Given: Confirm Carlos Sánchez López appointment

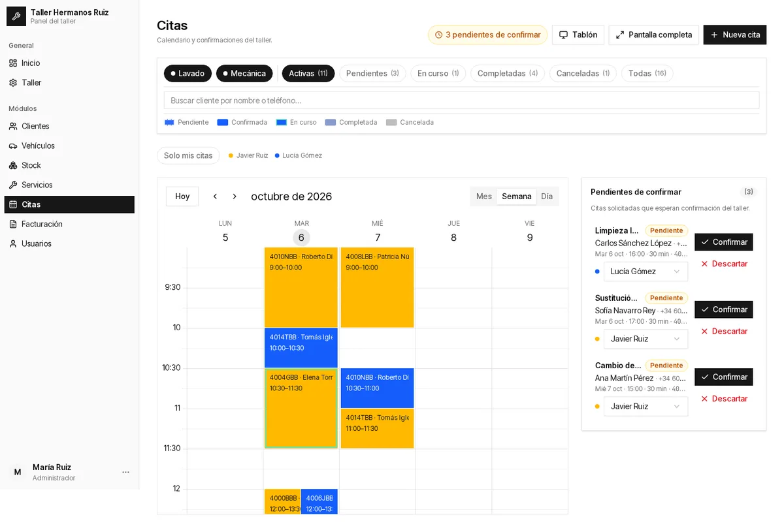Looking at the screenshot, I should [x=724, y=242].
